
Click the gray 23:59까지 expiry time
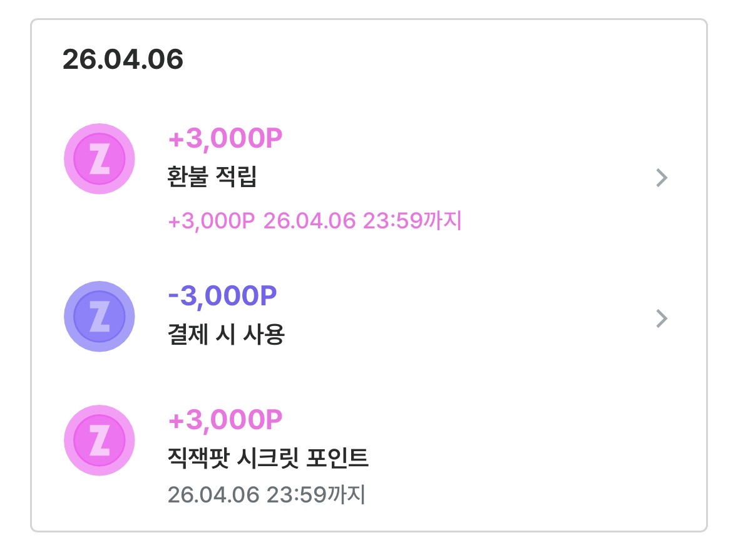[315, 495]
